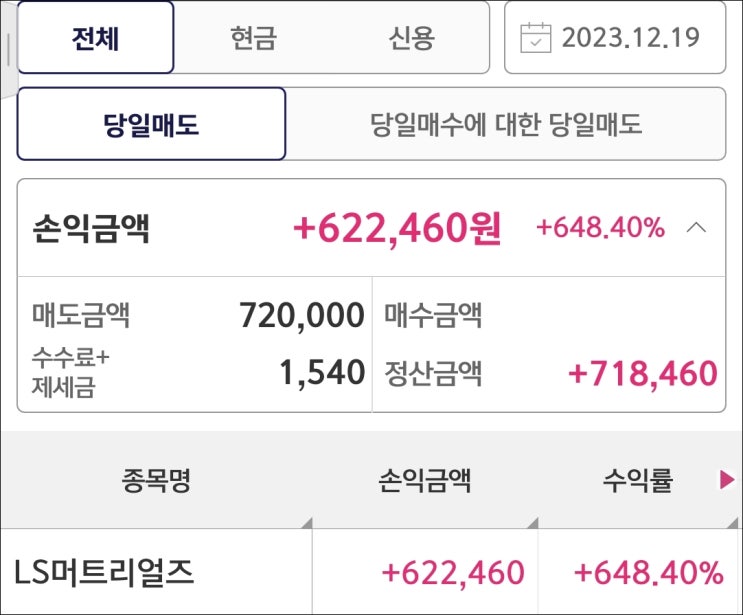This screenshot has height=615, width=743.
Task: Click the small triangle on 종목명 header
Action: click(305, 523)
